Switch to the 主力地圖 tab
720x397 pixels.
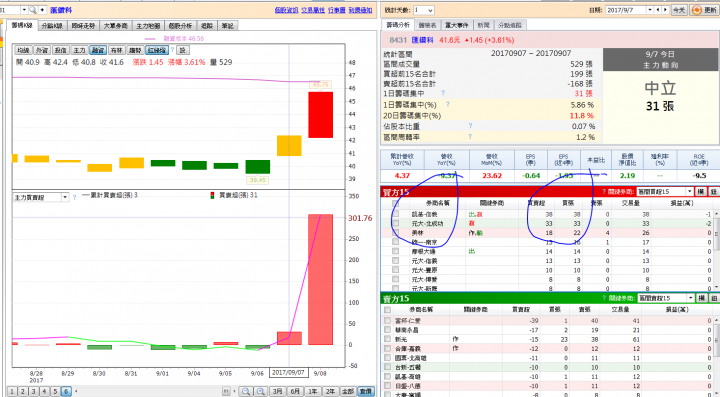point(148,26)
